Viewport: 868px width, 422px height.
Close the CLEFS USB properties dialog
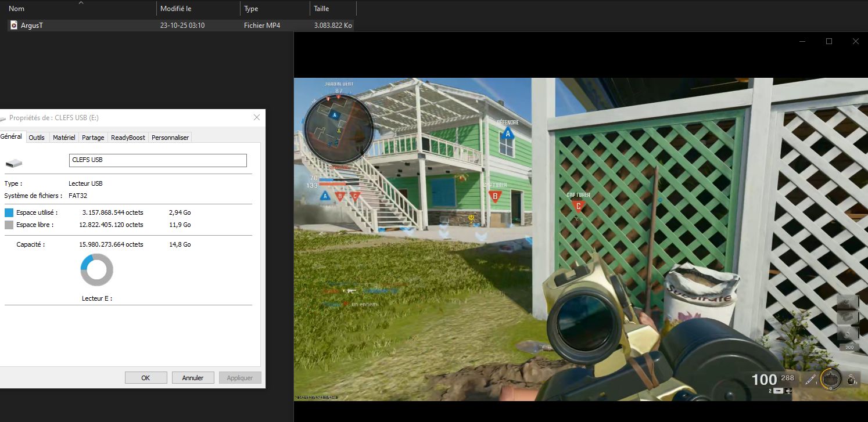(x=257, y=117)
